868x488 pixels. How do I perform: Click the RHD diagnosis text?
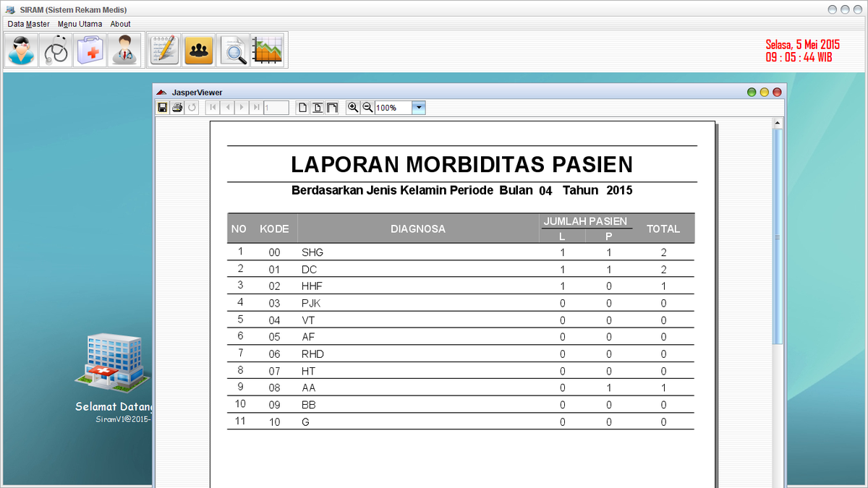(x=312, y=354)
